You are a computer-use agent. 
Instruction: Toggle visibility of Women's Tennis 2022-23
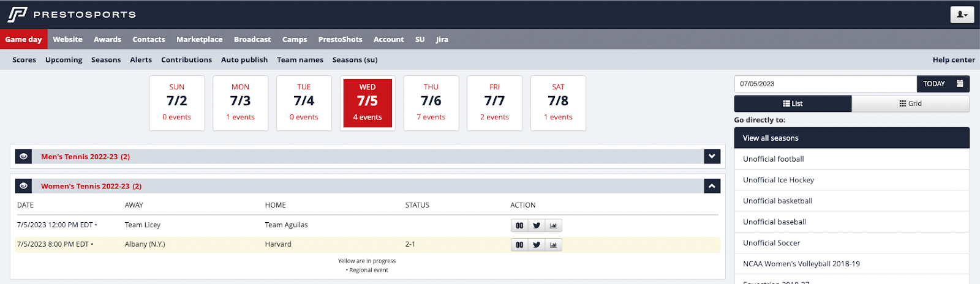23,186
